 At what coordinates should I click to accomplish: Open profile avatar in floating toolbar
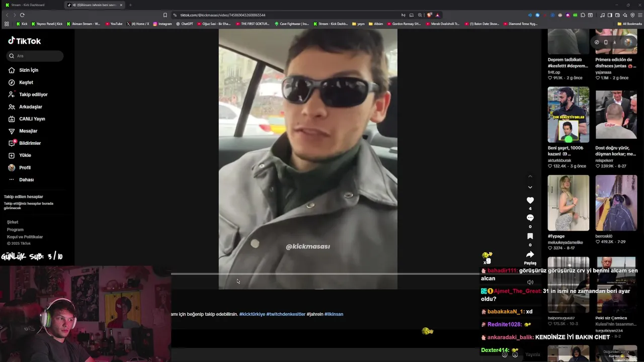click(627, 42)
